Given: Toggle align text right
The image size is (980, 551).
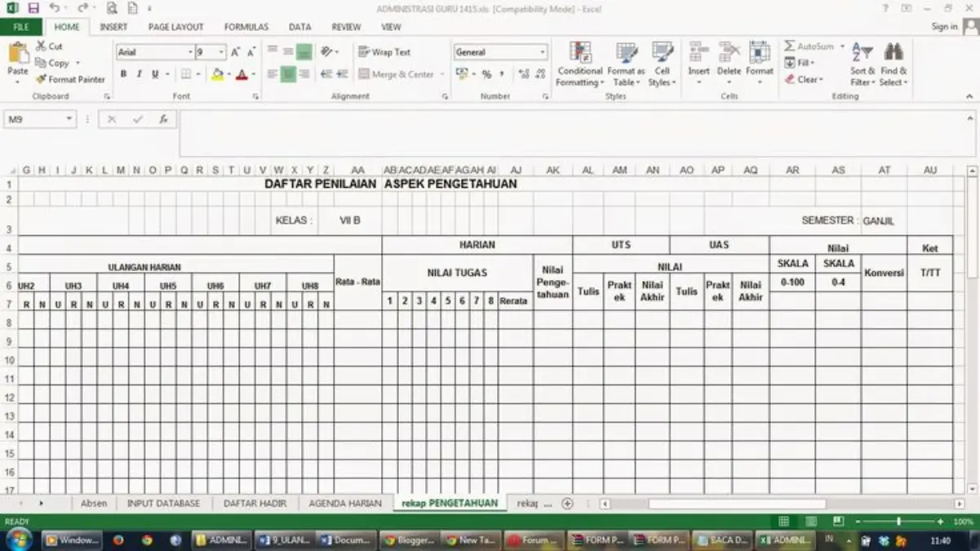Looking at the screenshot, I should pyautogui.click(x=304, y=74).
